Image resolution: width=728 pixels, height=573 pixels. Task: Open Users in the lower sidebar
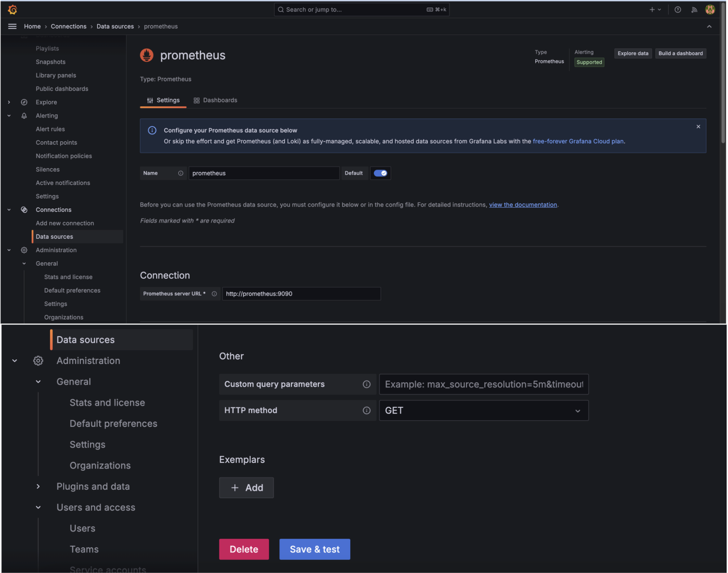click(82, 529)
